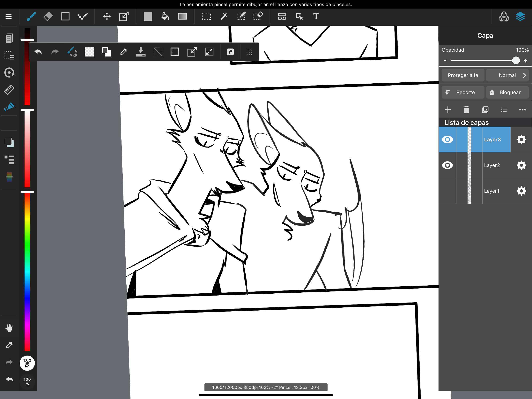
Task: Open the three-dots layer options menu
Action: [x=522, y=110]
